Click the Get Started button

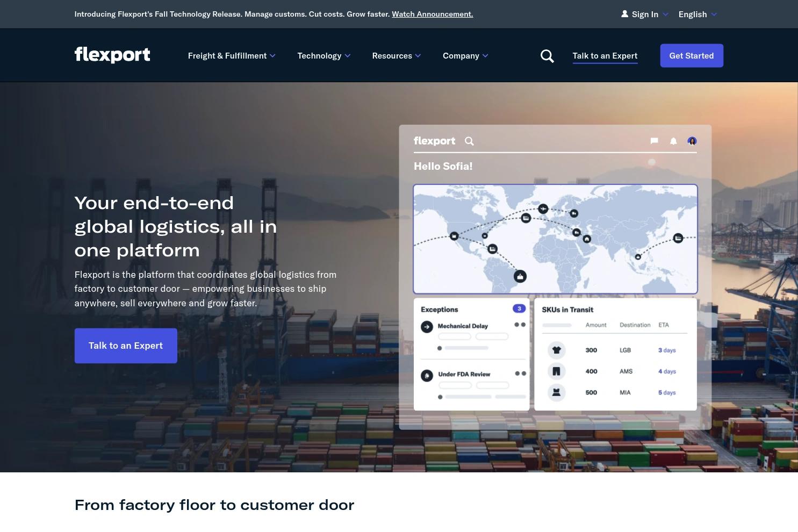click(x=692, y=56)
